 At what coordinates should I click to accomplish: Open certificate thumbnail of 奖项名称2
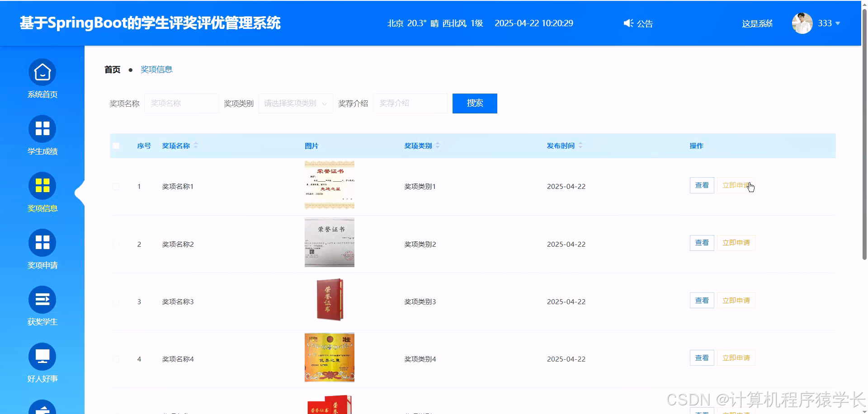(x=330, y=243)
